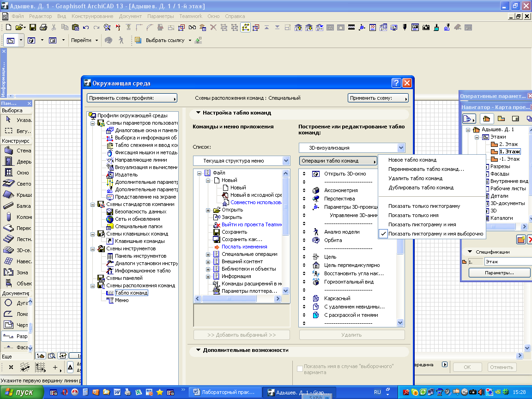
Task: Select the Door tool (Дверь)
Action: [x=16, y=162]
